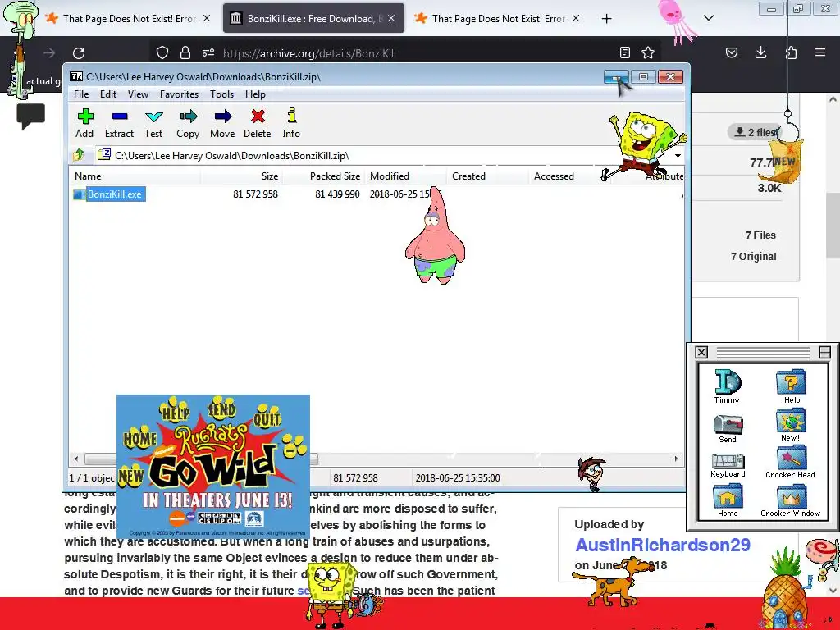Open the View menu in 7-Zip
840x630 pixels.
138,94
